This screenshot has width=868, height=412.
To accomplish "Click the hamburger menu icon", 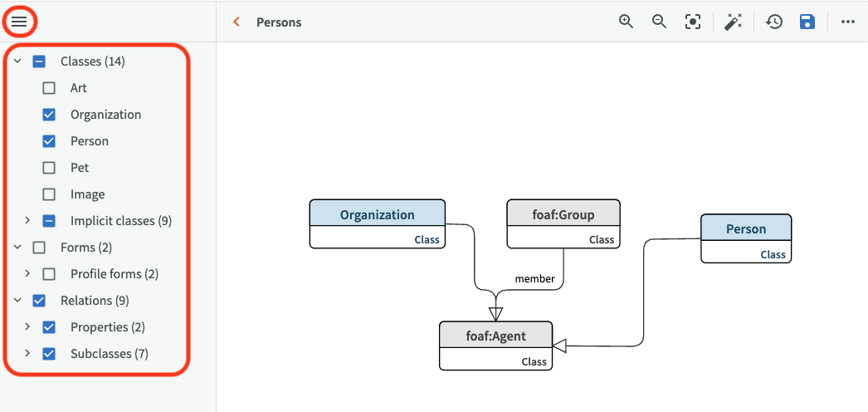I will click(19, 22).
